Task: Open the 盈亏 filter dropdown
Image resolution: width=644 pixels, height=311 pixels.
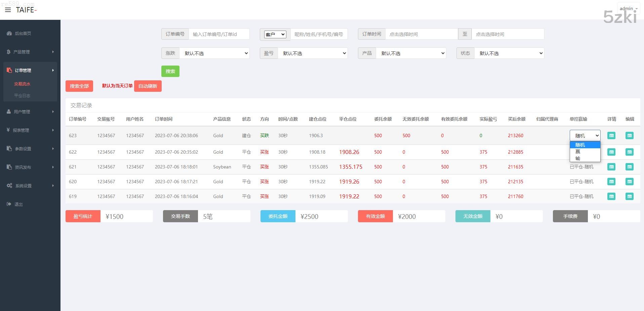Action: pyautogui.click(x=313, y=53)
